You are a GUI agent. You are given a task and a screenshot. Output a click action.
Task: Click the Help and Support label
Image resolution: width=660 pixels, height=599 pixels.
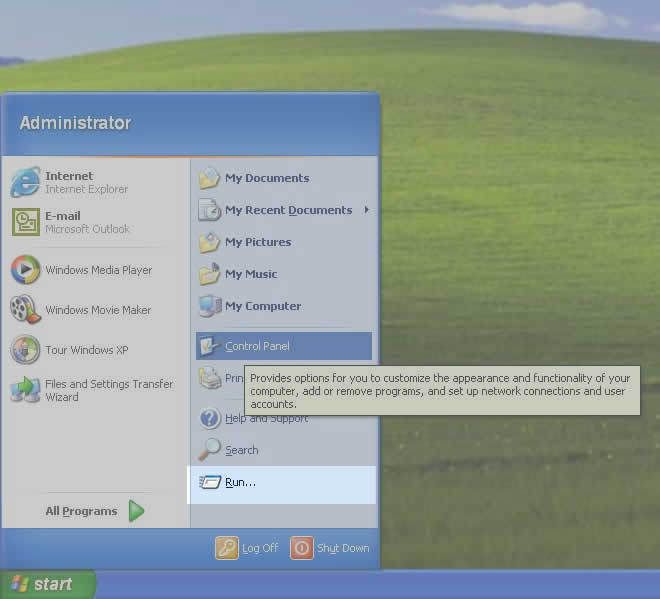tap(267, 418)
